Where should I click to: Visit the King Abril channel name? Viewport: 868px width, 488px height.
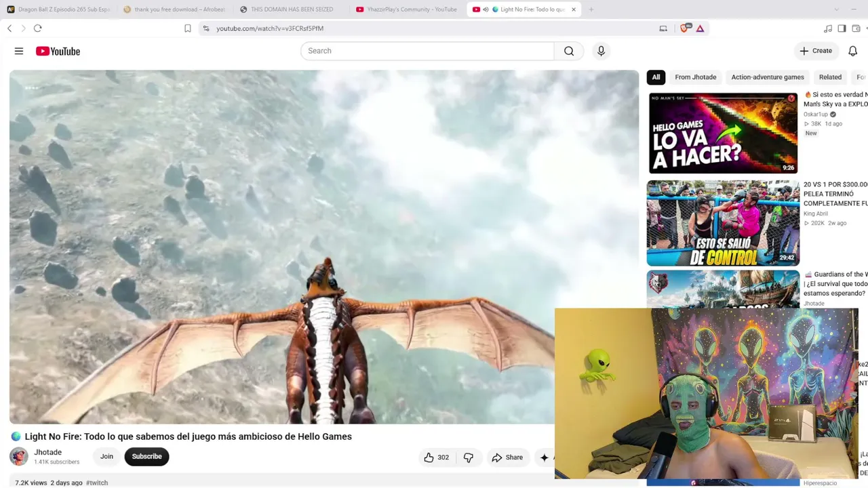click(x=816, y=213)
